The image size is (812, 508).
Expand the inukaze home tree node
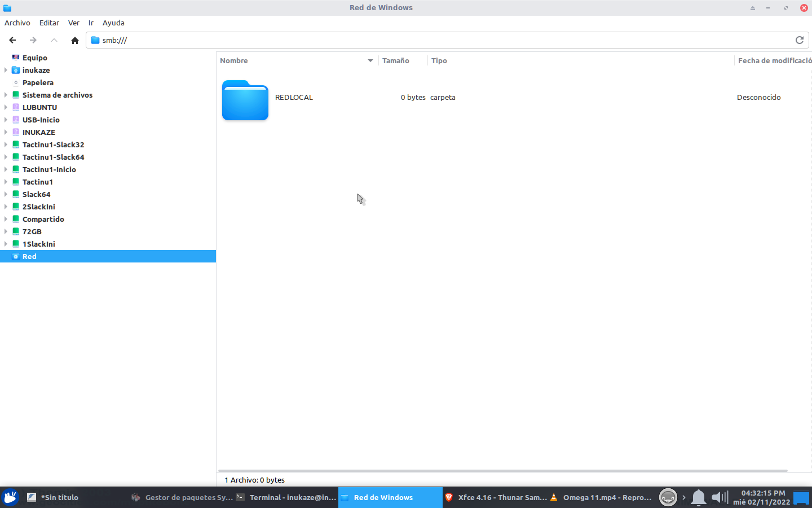(x=6, y=70)
